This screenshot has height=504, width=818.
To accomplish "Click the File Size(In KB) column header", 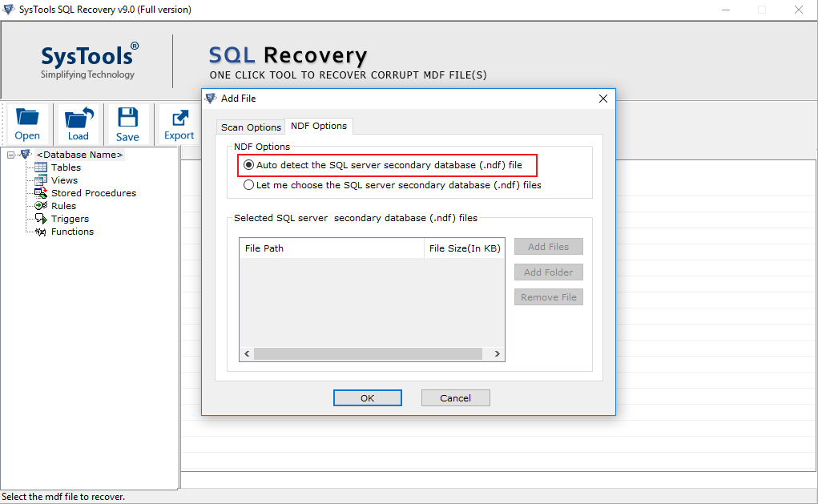I will pos(465,248).
